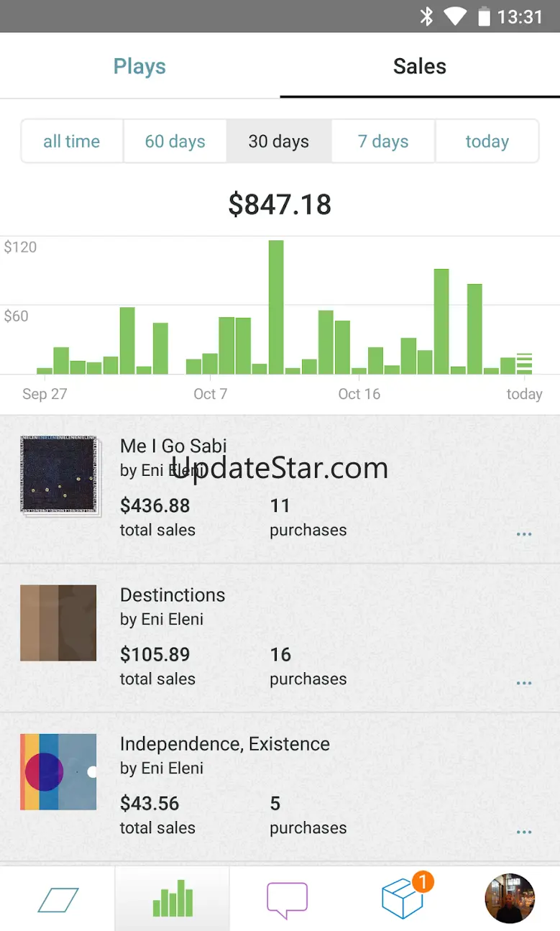Tap the Independence, Existence title
560x931 pixels.
tap(225, 744)
